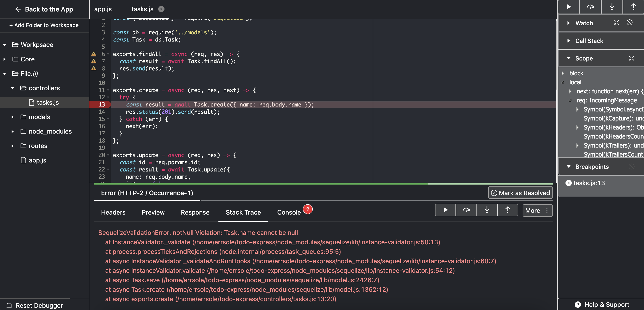644x310 pixels.
Task: Click Mark as Resolved button
Action: (520, 193)
